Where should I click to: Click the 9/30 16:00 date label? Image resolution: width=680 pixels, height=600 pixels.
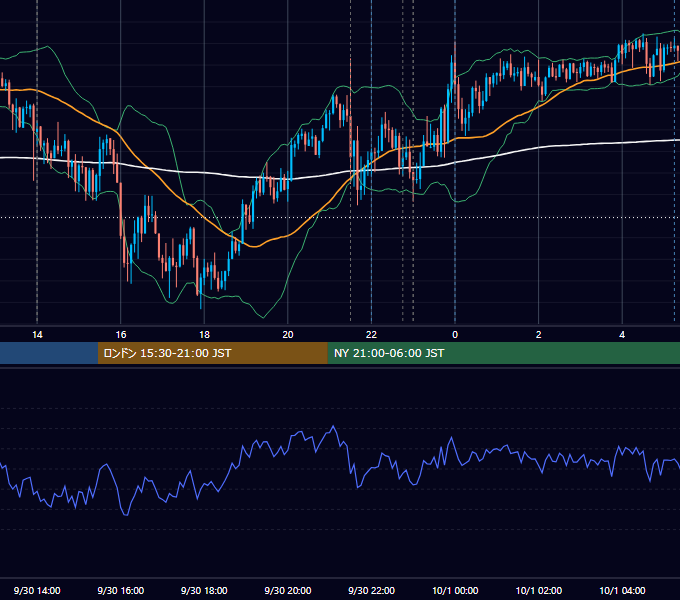point(121,590)
